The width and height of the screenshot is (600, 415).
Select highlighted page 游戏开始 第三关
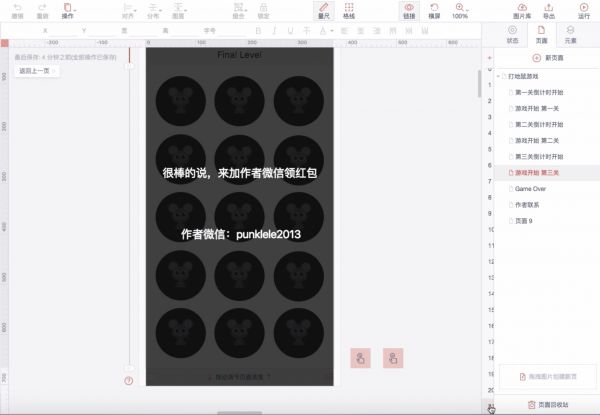pos(547,173)
